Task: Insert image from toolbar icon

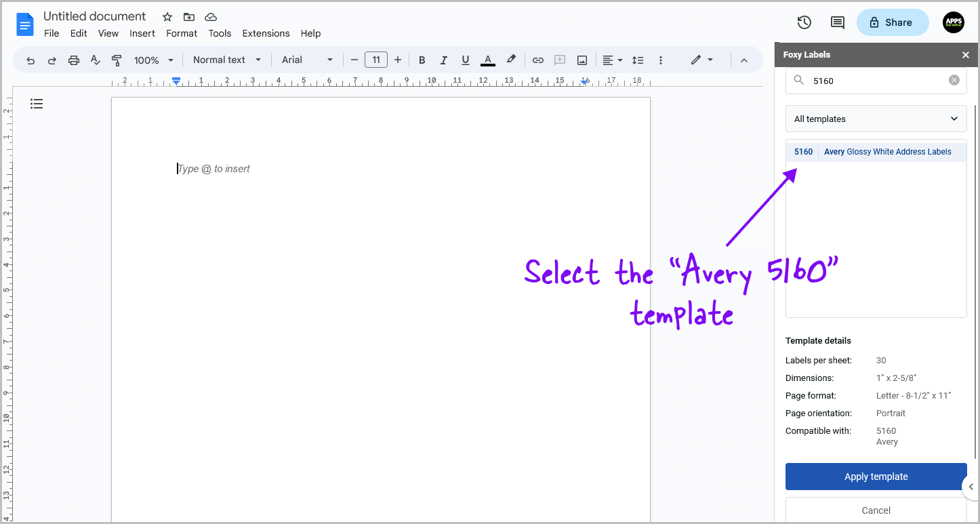Action: point(581,60)
